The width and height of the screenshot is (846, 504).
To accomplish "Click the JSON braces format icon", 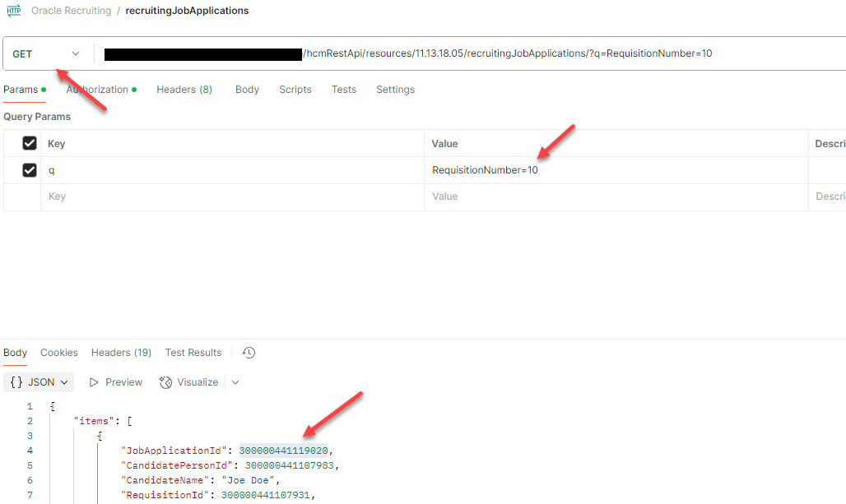I will tap(16, 382).
